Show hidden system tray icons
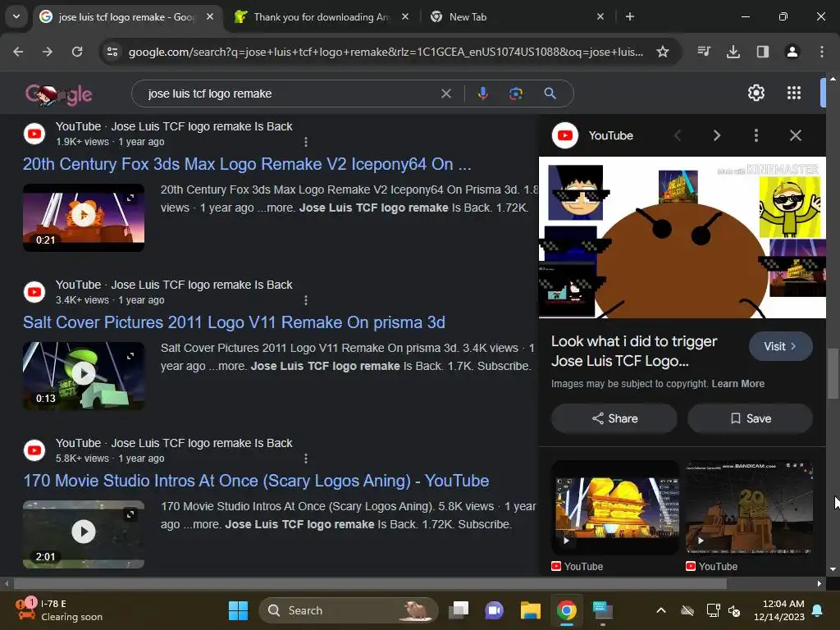This screenshot has width=840, height=630. point(661,610)
